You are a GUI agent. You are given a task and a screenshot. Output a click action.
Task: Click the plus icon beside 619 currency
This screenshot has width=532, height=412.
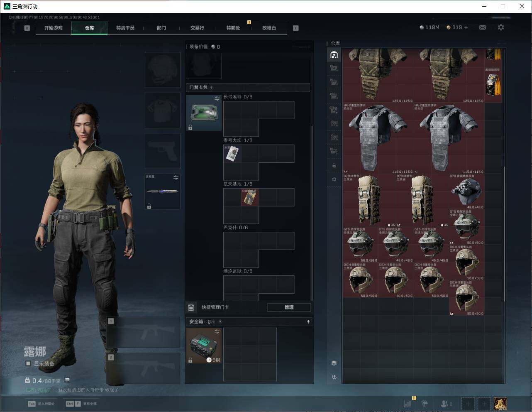pyautogui.click(x=466, y=27)
